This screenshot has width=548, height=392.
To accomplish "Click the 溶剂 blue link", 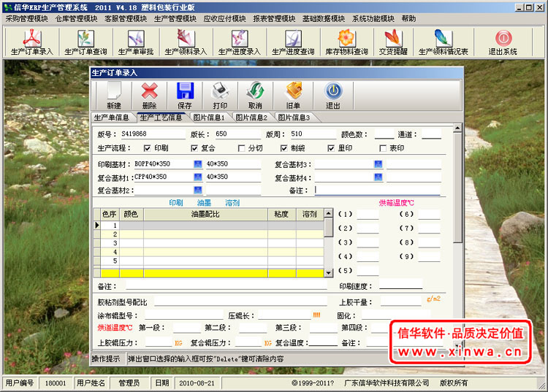I will [232, 202].
